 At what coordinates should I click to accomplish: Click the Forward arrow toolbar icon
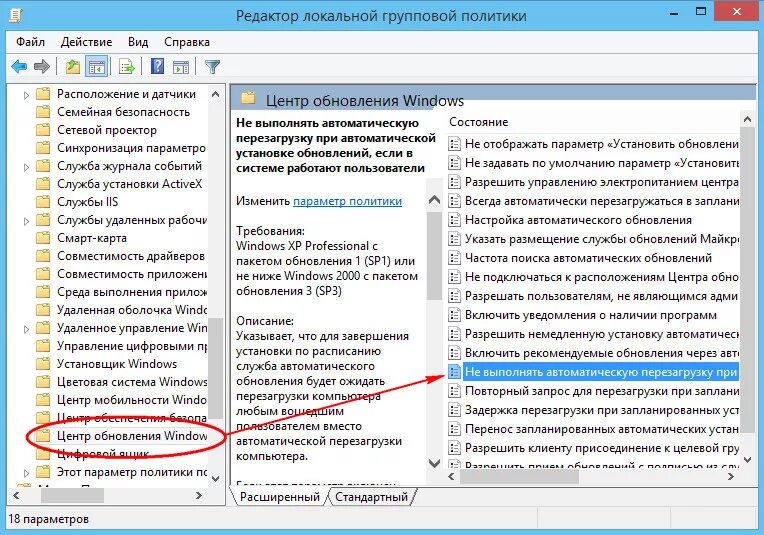click(41, 66)
